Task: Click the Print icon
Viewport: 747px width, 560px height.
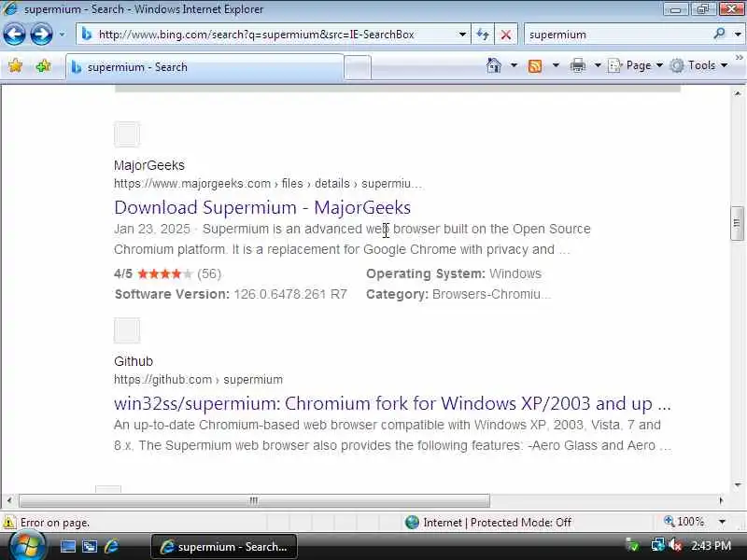Action: [578, 65]
